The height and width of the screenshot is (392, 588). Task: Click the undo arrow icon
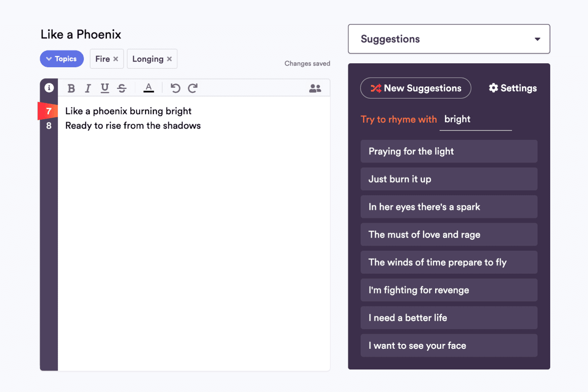175,88
